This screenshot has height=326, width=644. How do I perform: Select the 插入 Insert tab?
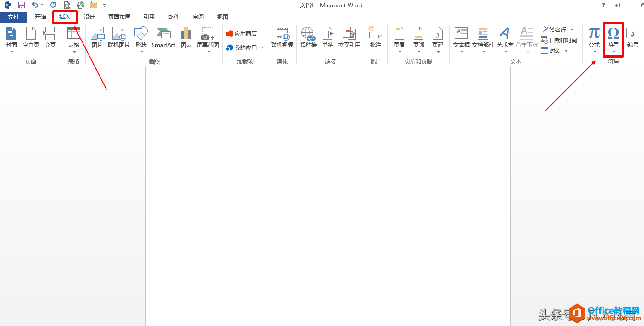(65, 17)
